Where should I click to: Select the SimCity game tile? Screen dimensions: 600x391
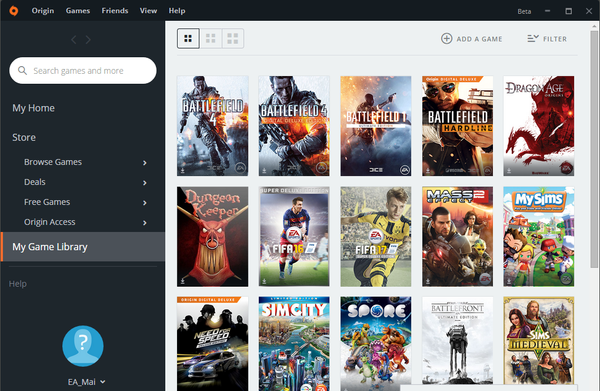click(294, 344)
